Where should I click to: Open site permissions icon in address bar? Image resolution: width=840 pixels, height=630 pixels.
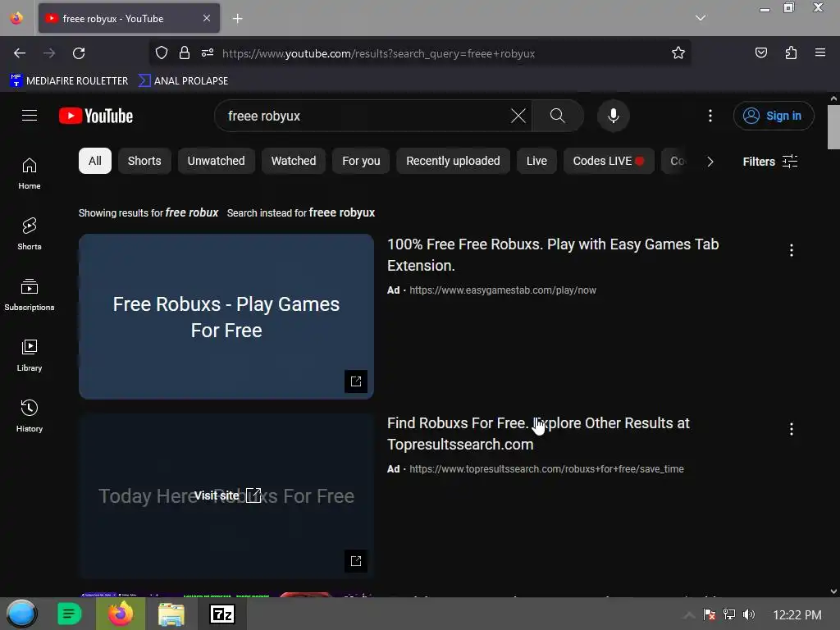click(208, 52)
